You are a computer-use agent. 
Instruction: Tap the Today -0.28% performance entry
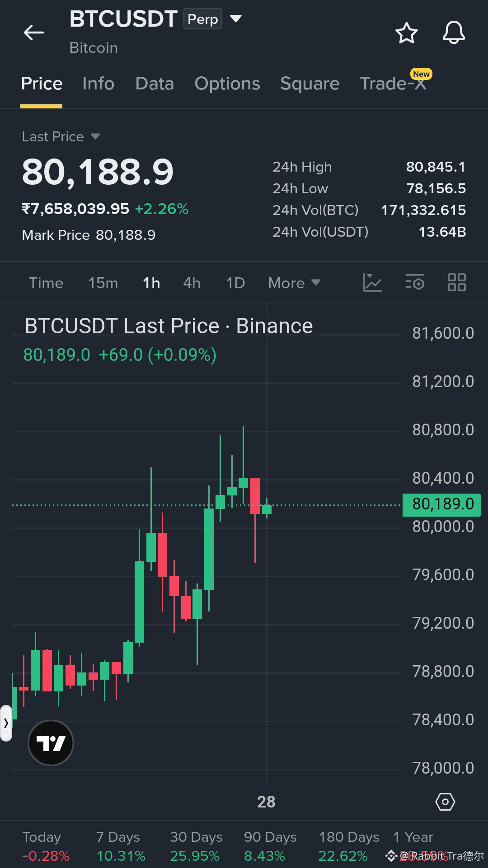pyautogui.click(x=46, y=846)
